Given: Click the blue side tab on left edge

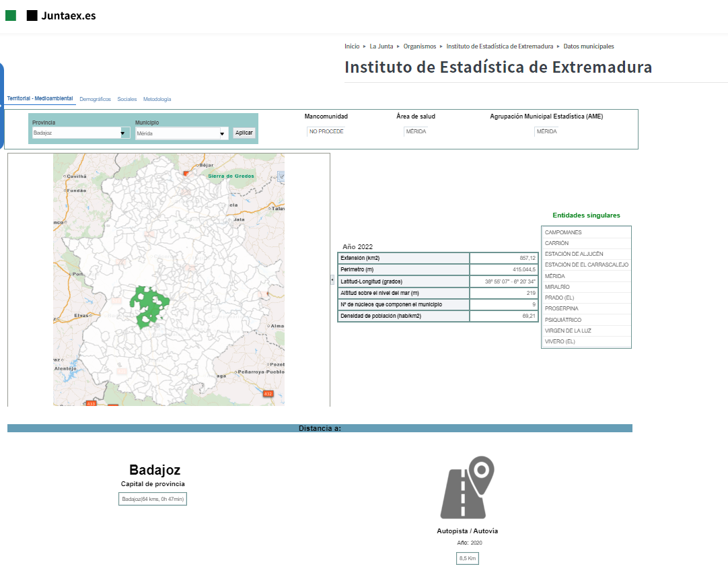Looking at the screenshot, I should point(2,105).
